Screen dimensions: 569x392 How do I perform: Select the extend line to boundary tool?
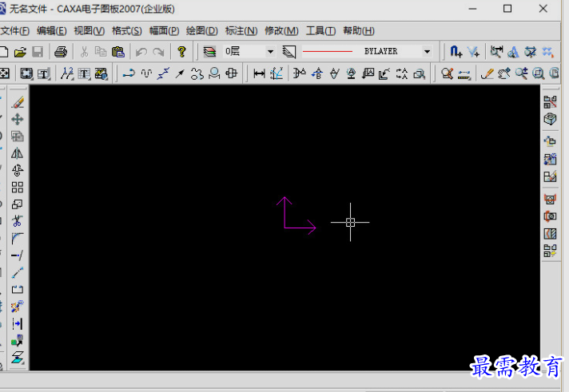coord(18,255)
